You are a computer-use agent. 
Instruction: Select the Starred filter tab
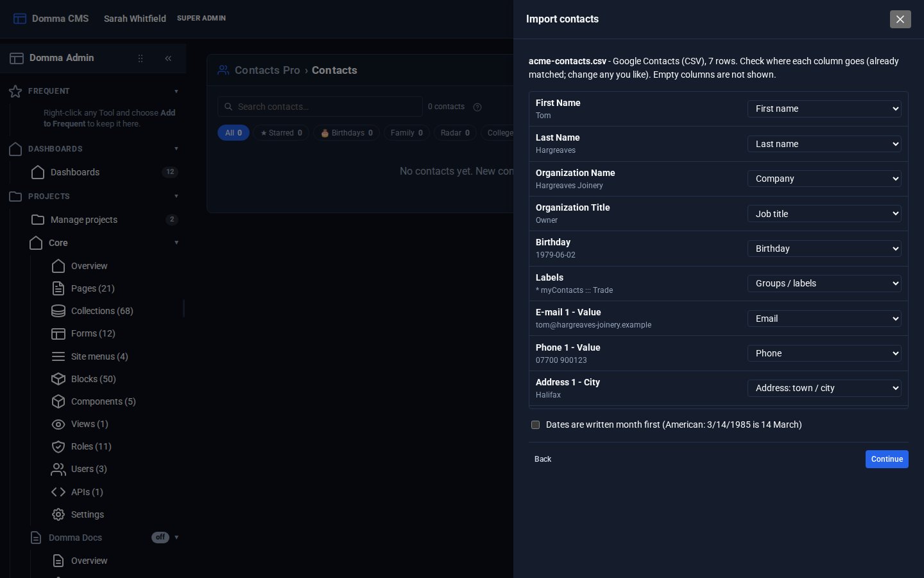point(281,133)
